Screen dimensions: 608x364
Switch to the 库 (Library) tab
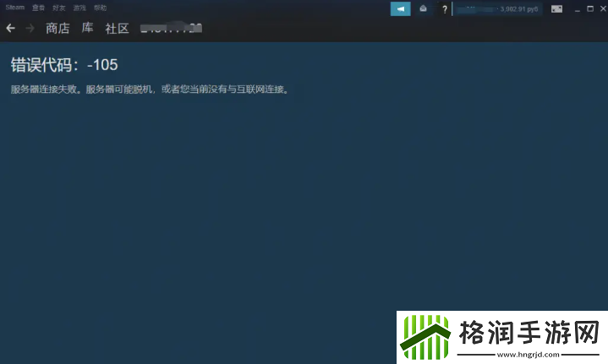(x=88, y=28)
